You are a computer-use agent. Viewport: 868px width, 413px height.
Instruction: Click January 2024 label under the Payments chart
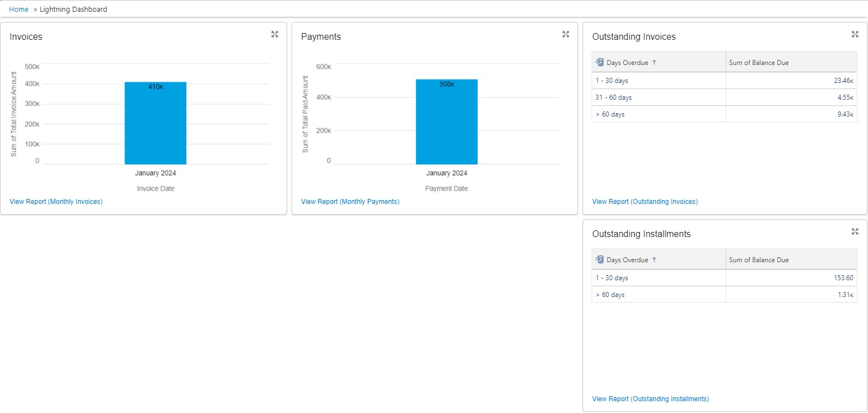pyautogui.click(x=447, y=173)
